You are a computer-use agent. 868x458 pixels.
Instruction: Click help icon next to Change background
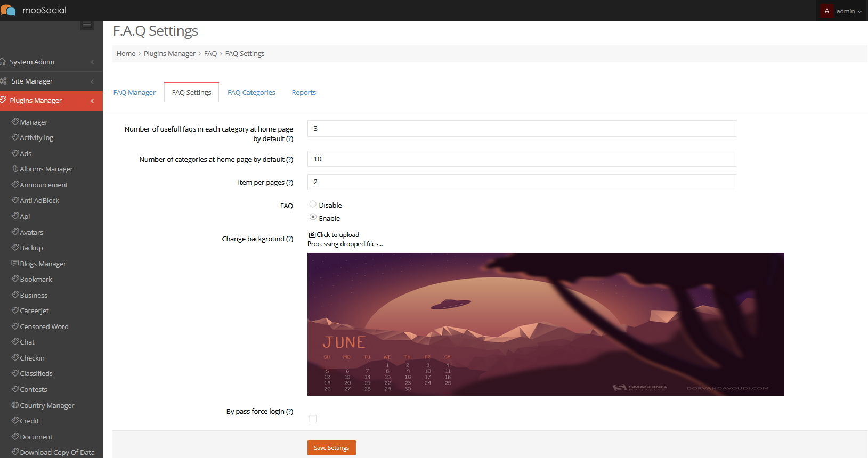[289, 239]
